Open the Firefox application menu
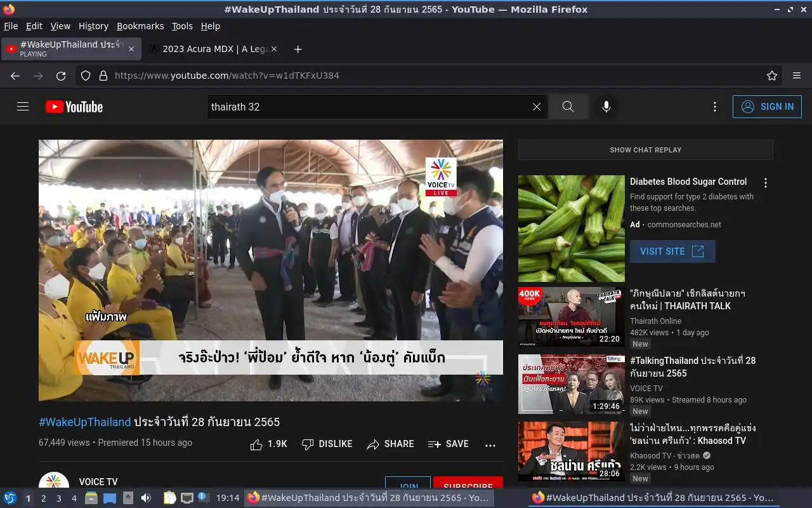812x508 pixels. pos(797,76)
